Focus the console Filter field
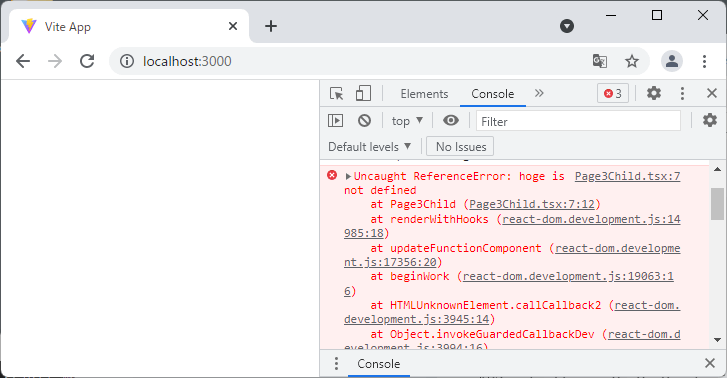This screenshot has width=727, height=378. click(578, 121)
